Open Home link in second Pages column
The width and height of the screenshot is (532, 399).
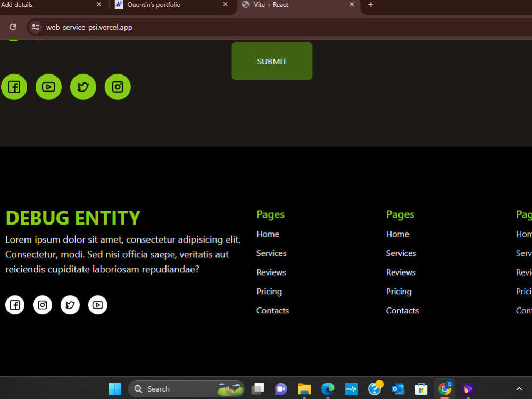tap(397, 234)
